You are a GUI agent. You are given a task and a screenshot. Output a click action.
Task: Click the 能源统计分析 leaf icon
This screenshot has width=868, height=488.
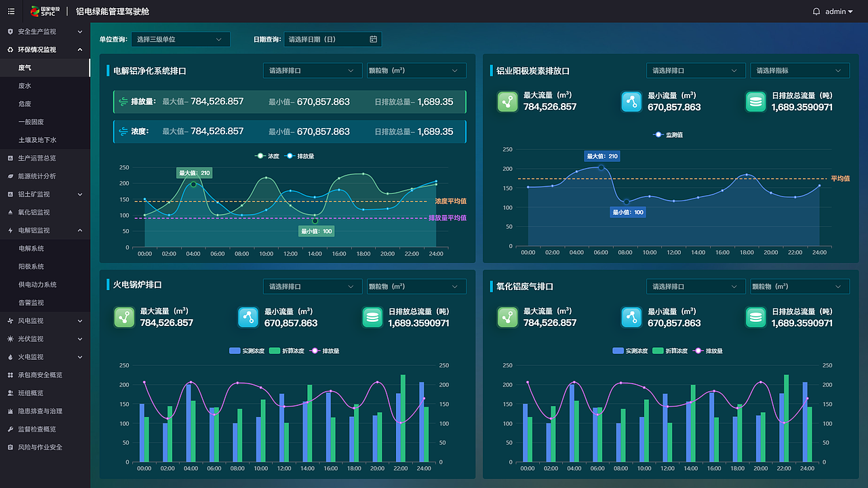coord(10,176)
